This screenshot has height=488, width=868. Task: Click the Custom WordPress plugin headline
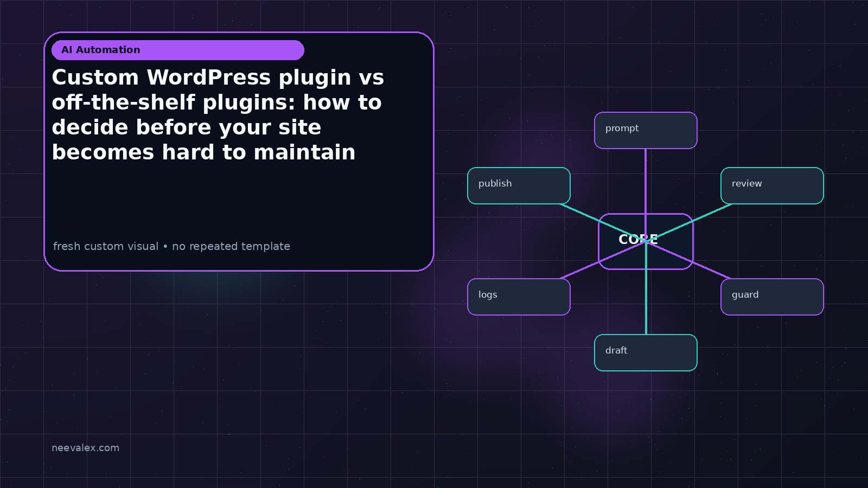(x=218, y=115)
